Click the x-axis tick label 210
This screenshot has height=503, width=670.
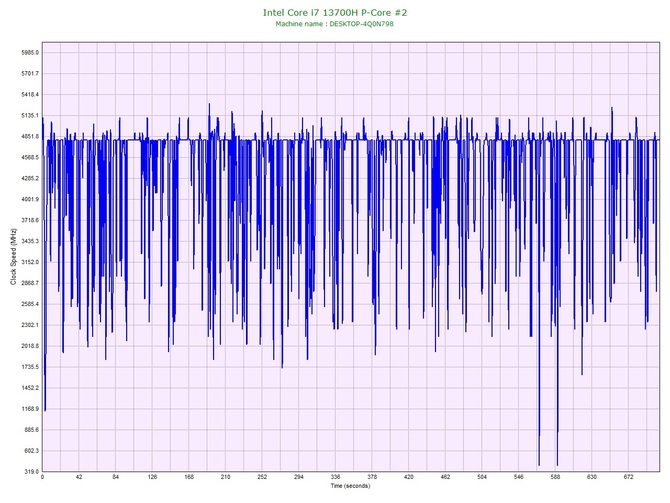pos(226,477)
